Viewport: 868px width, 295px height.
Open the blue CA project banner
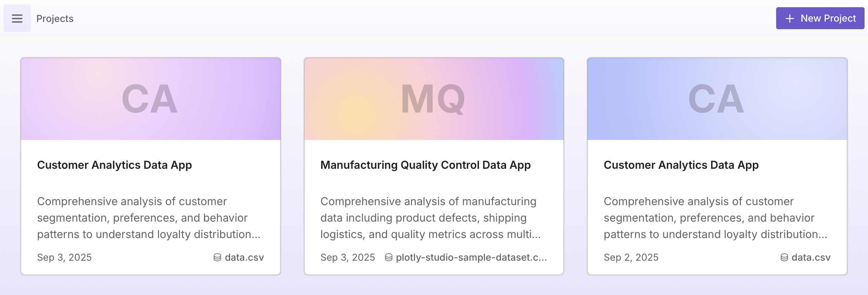[717, 99]
